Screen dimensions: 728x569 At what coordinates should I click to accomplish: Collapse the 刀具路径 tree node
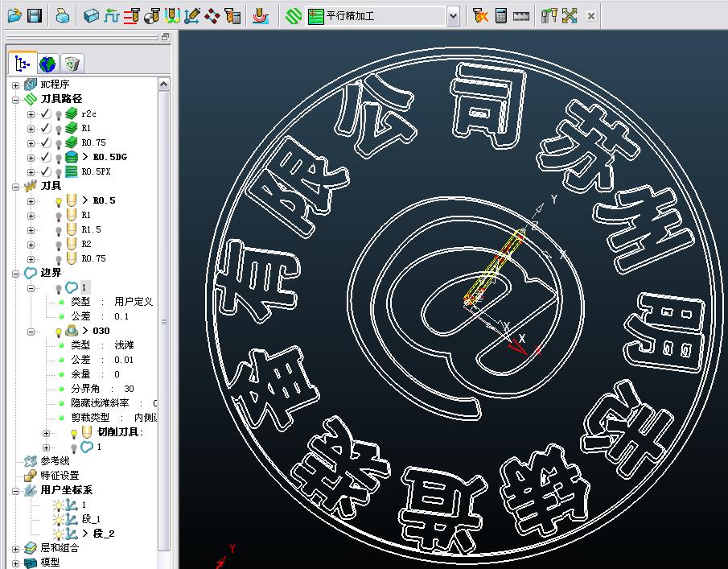click(x=16, y=100)
